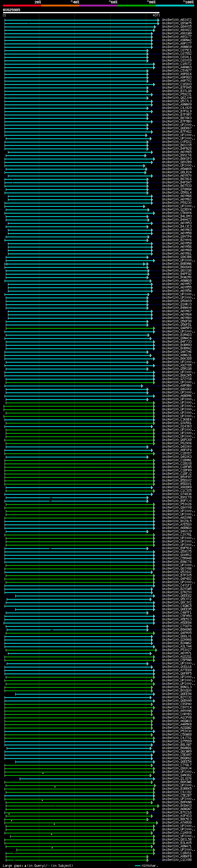Select label UniRef100_Q6ZJ04
The height and width of the screenshot is (868, 197).
click(x=176, y=98)
